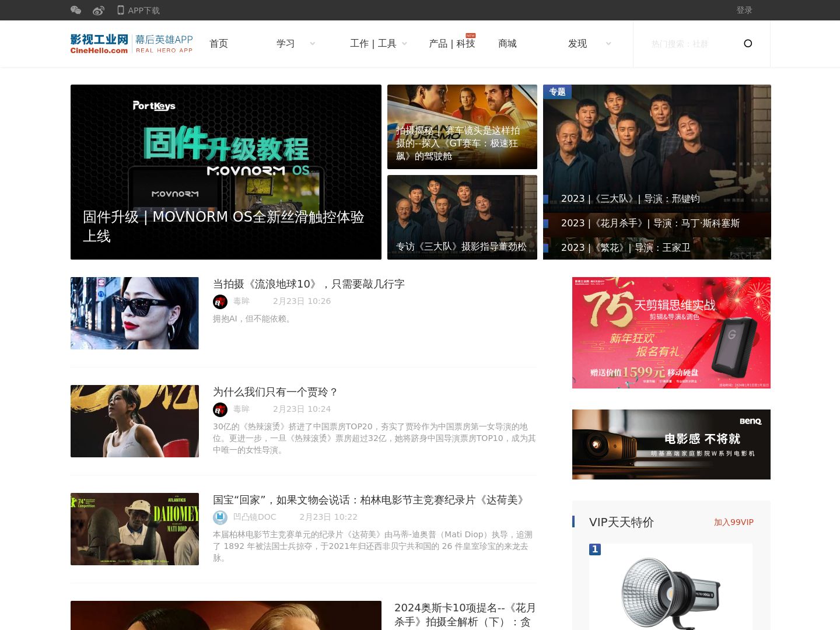Open the 固件升级教程 MOVNORM OS banner
This screenshot has height=630, width=840.
[x=226, y=172]
